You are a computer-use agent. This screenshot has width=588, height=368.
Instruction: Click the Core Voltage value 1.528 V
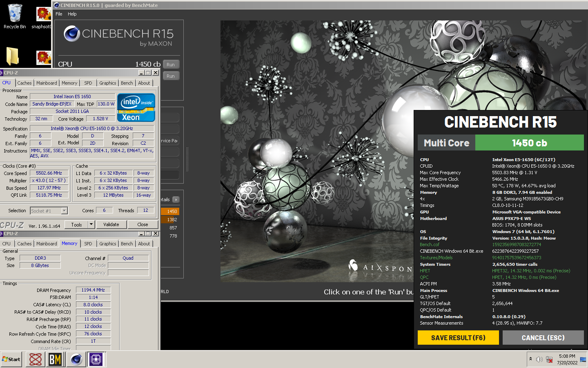(x=100, y=119)
